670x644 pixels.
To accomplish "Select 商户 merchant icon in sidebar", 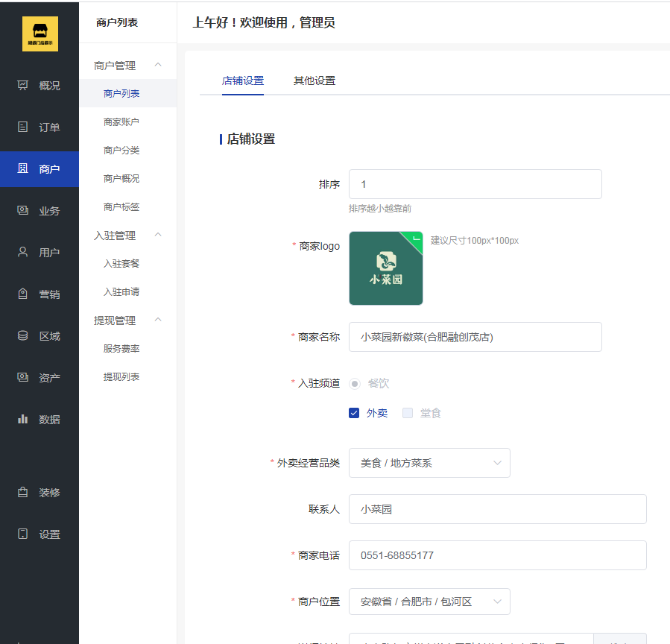I will click(22, 168).
